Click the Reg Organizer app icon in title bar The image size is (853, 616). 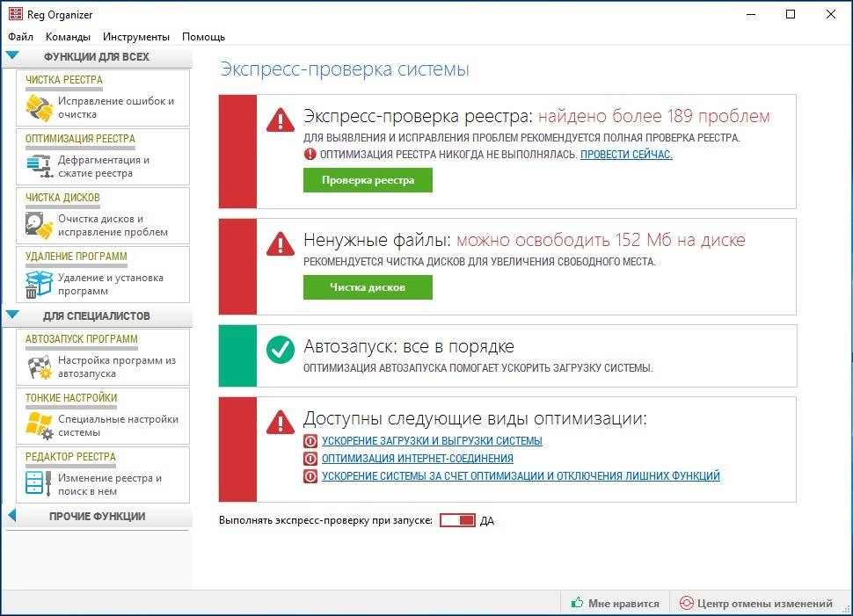(16, 13)
